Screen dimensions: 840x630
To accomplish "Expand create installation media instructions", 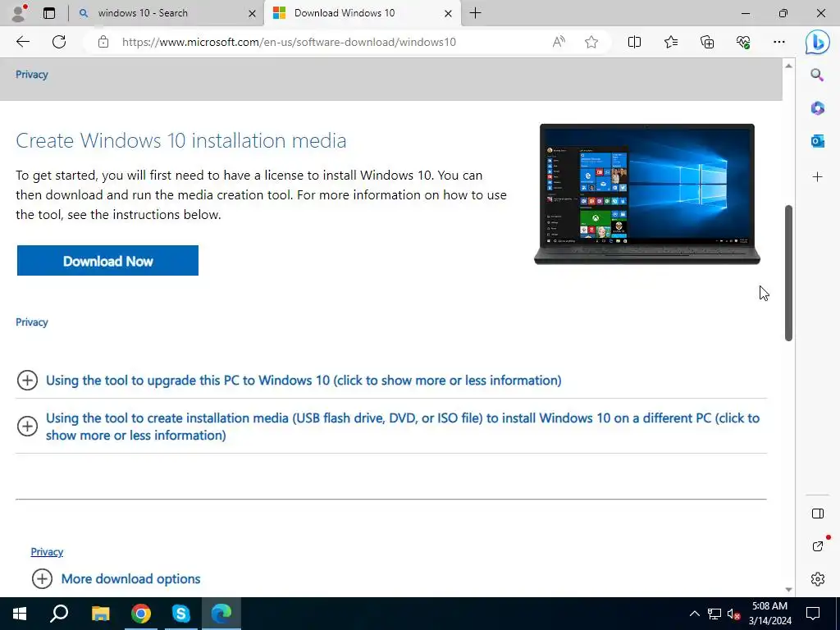I will pyautogui.click(x=402, y=427).
